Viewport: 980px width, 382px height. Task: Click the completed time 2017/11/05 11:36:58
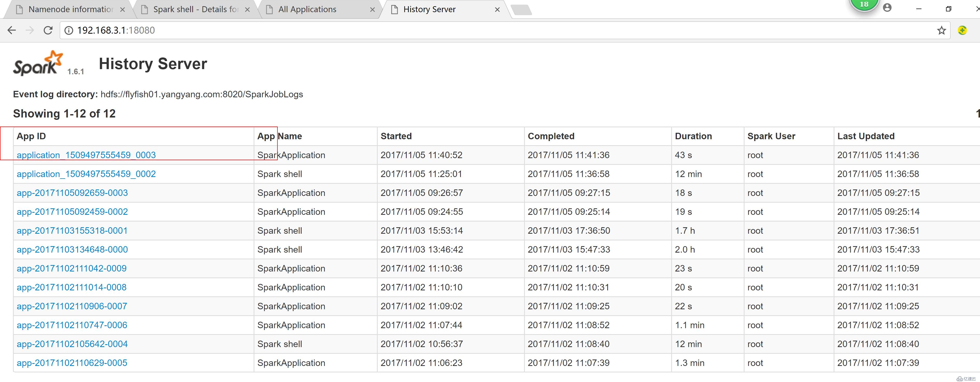click(x=568, y=174)
